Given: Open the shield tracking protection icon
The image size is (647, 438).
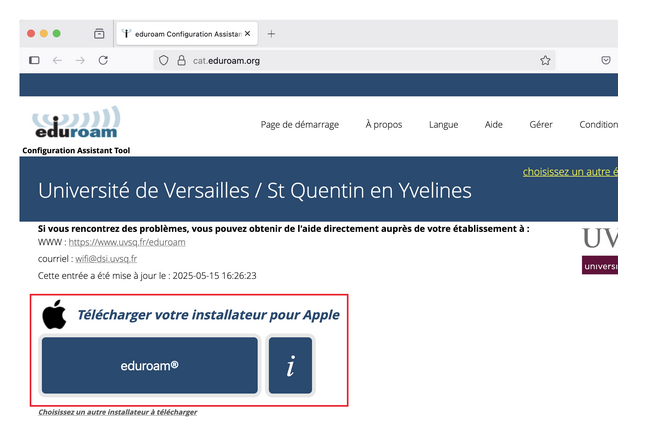Looking at the screenshot, I should (x=164, y=60).
